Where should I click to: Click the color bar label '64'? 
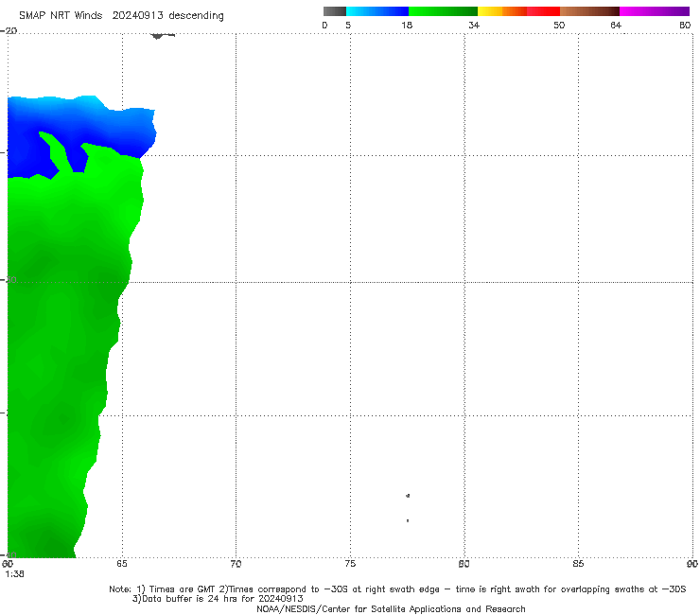[x=616, y=26]
